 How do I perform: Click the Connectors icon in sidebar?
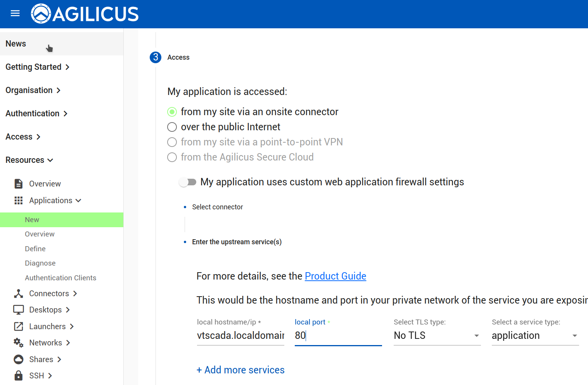pyautogui.click(x=19, y=293)
